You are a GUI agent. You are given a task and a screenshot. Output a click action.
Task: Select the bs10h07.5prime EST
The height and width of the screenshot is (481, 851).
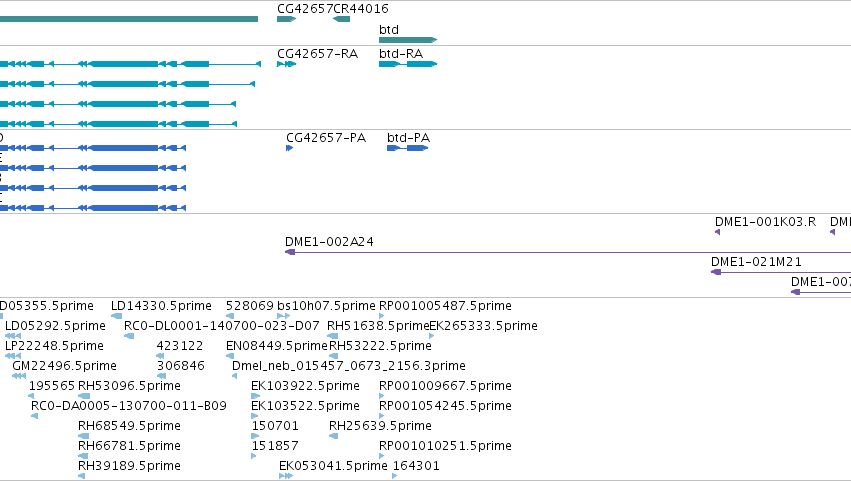283,316
